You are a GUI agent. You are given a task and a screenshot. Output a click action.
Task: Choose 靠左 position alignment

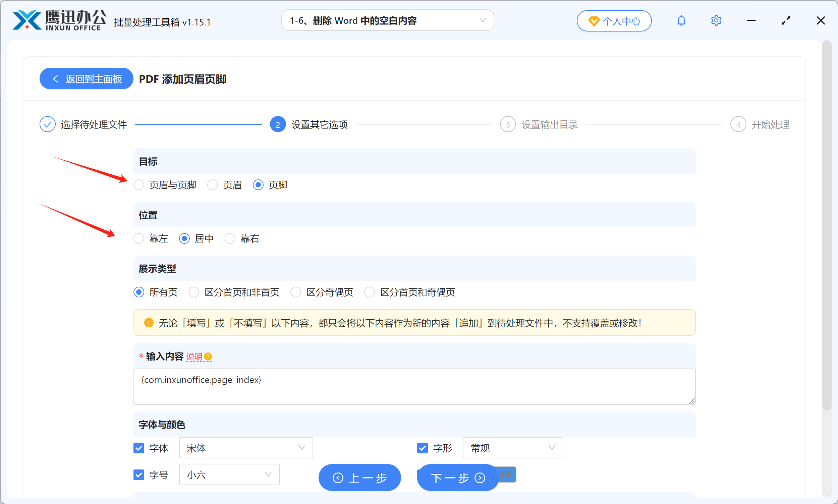click(151, 239)
